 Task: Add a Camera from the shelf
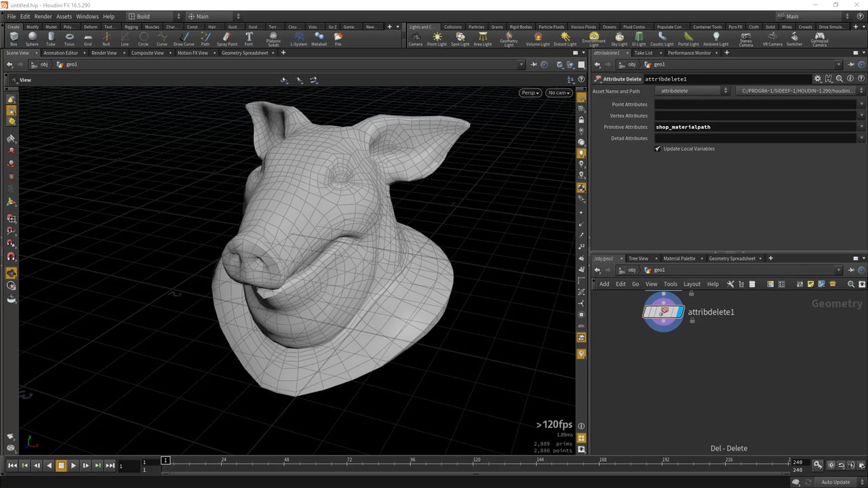click(x=416, y=39)
